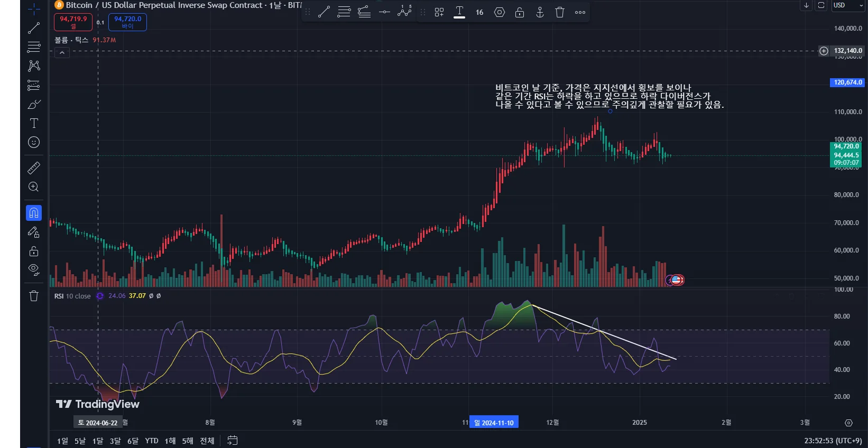Select the white trend line on RSI
The height and width of the screenshot is (448, 868).
click(604, 332)
